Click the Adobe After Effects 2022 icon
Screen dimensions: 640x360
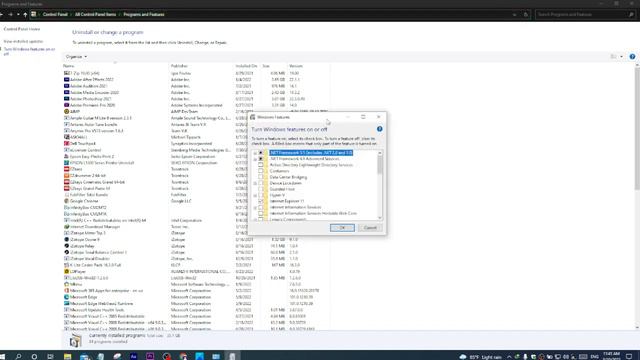click(x=67, y=80)
